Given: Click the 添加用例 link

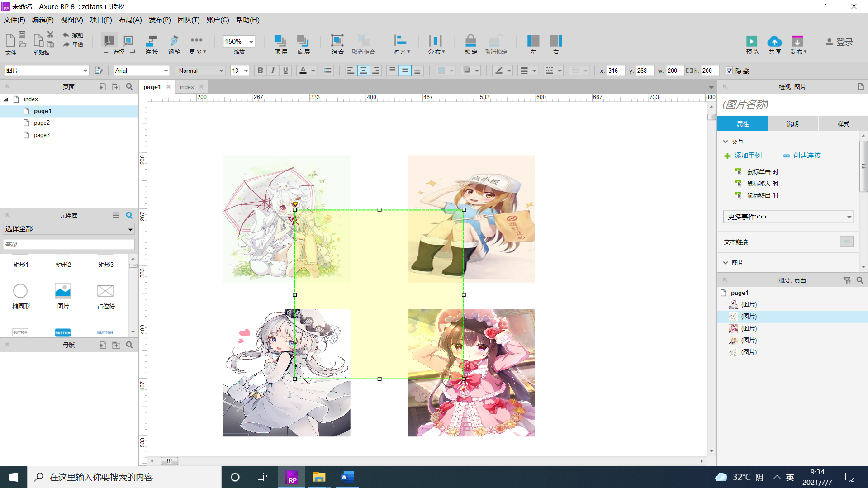Looking at the screenshot, I should pyautogui.click(x=748, y=156).
